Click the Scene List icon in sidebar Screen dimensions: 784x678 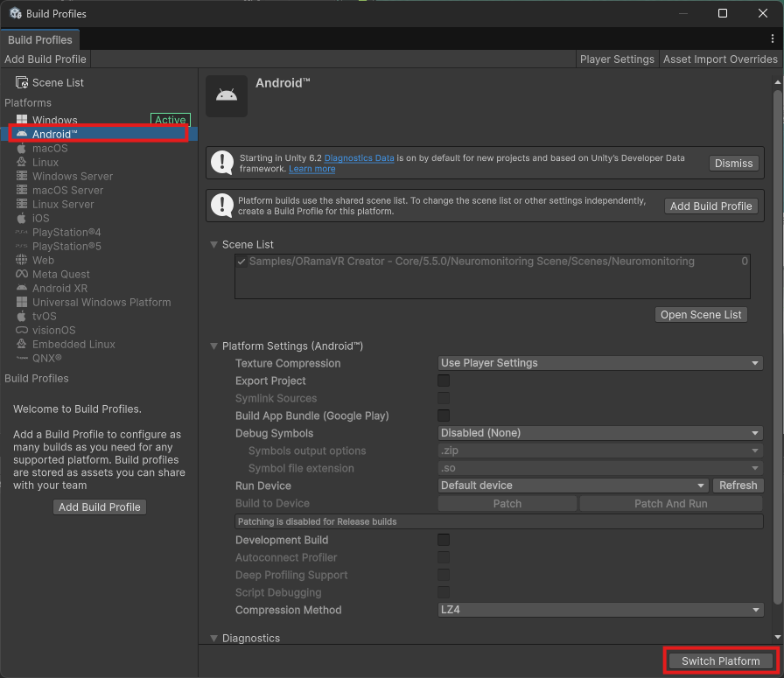pos(22,82)
